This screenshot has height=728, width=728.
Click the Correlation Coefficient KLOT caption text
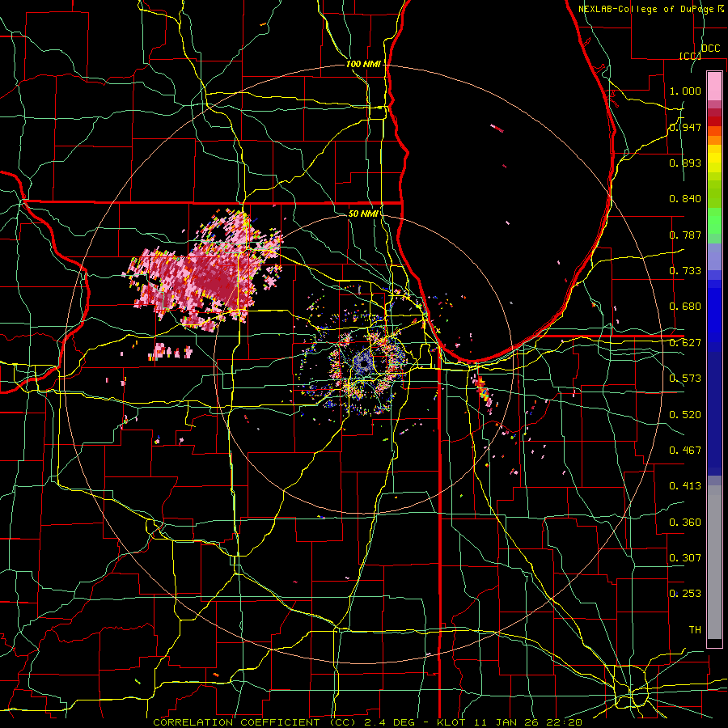click(368, 722)
